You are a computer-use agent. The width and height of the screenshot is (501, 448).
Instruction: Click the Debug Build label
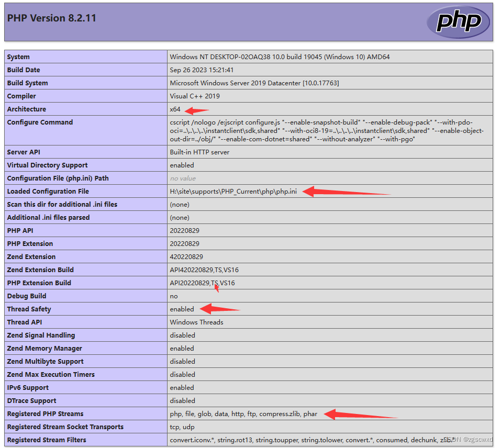[x=27, y=296]
